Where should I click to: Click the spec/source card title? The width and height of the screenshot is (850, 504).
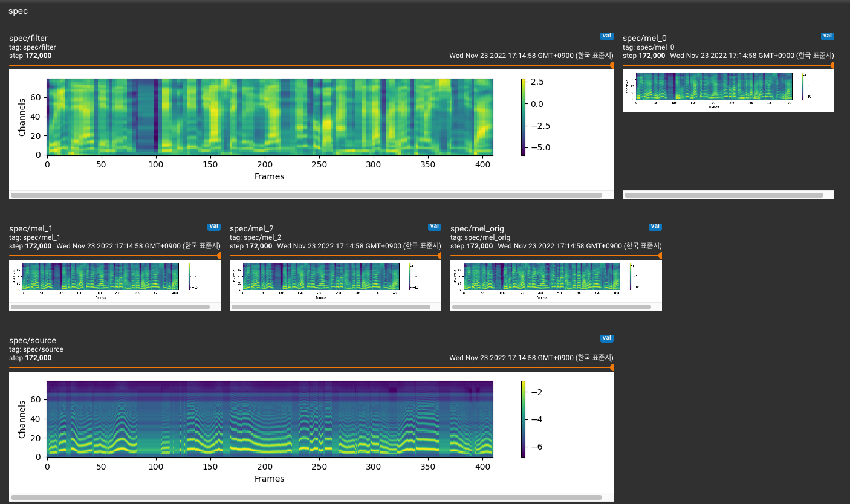click(32, 340)
